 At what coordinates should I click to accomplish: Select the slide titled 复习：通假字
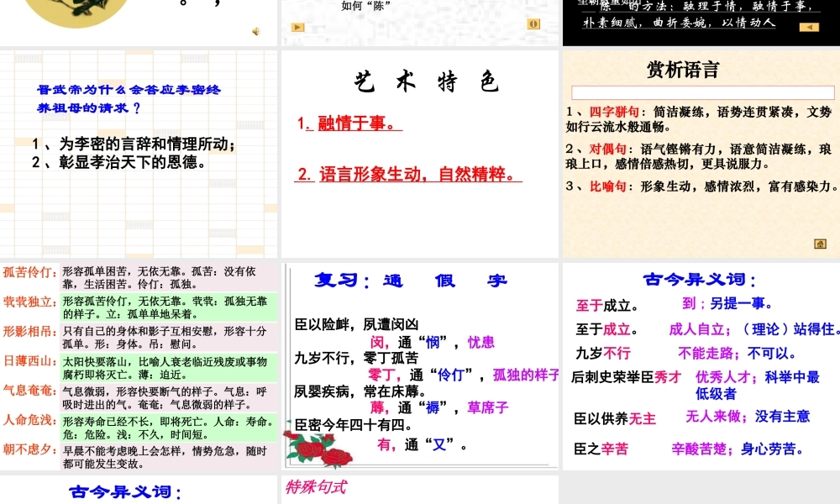click(419, 366)
